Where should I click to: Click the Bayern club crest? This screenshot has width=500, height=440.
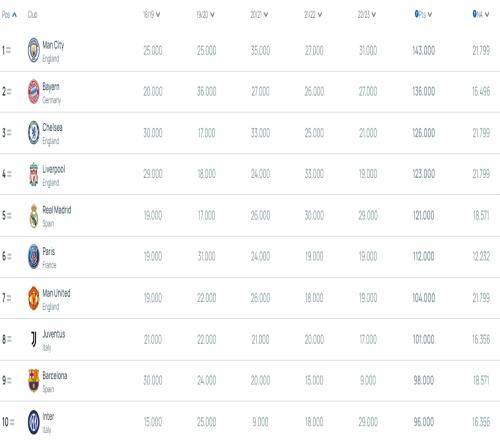tap(34, 91)
